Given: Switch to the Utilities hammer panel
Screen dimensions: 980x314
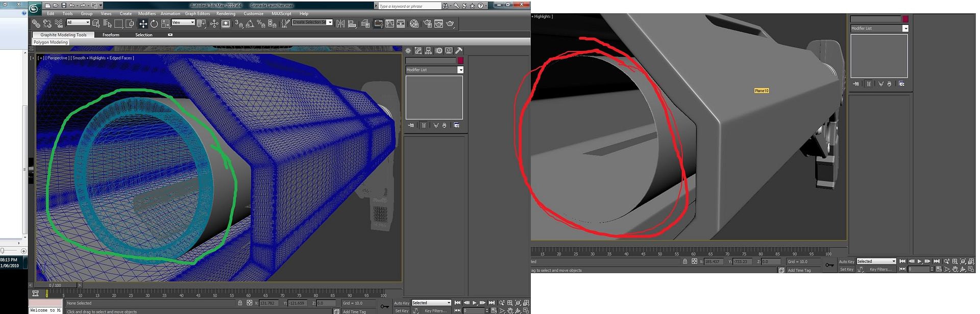Looking at the screenshot, I should 459,50.
